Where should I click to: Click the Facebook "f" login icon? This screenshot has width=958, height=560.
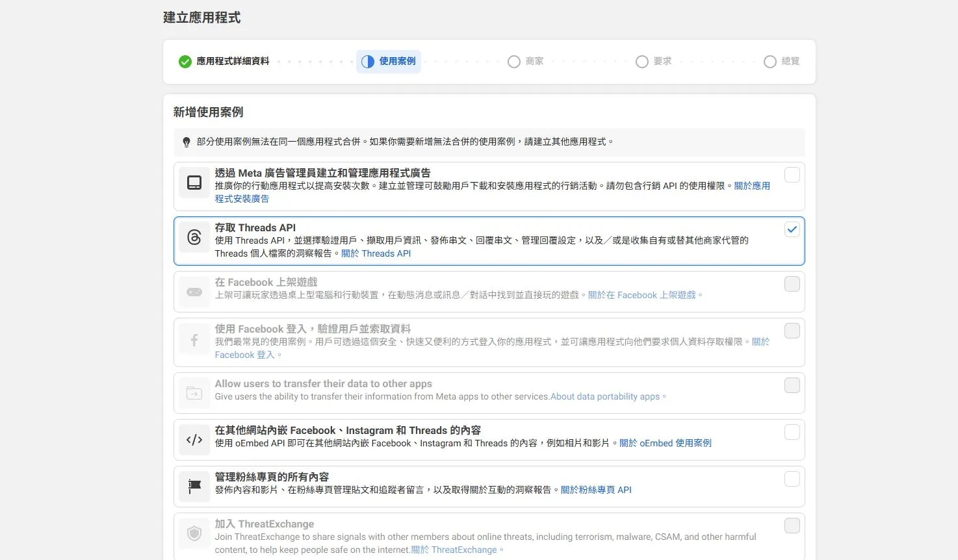click(194, 338)
